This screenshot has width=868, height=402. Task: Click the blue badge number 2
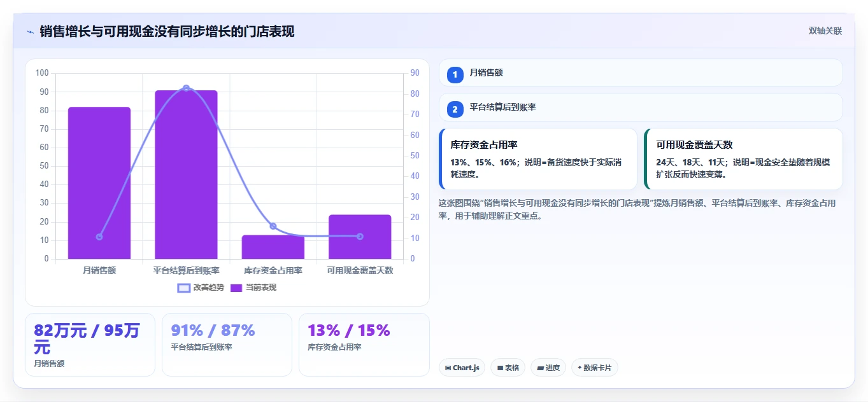click(x=455, y=110)
